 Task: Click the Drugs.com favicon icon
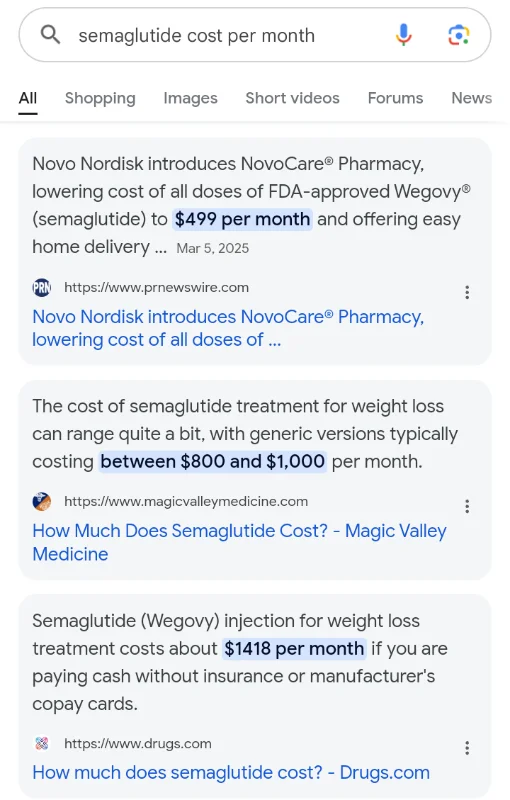pyautogui.click(x=42, y=743)
